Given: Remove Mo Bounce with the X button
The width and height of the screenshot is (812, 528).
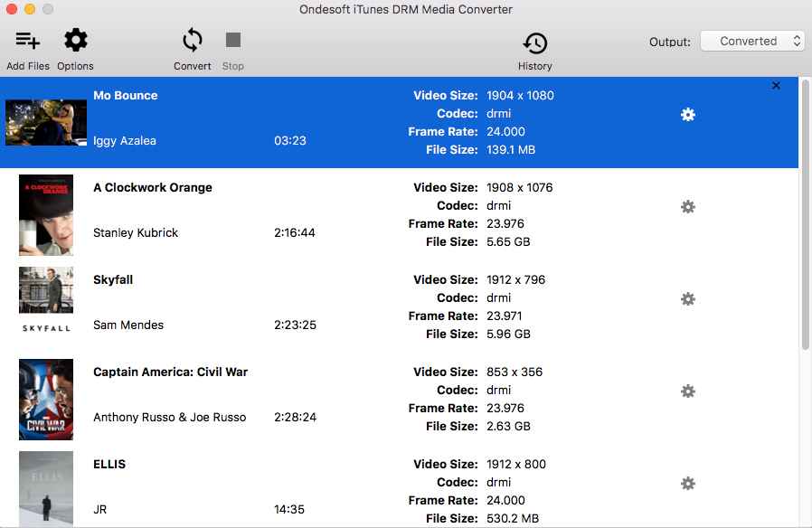Looking at the screenshot, I should (776, 86).
